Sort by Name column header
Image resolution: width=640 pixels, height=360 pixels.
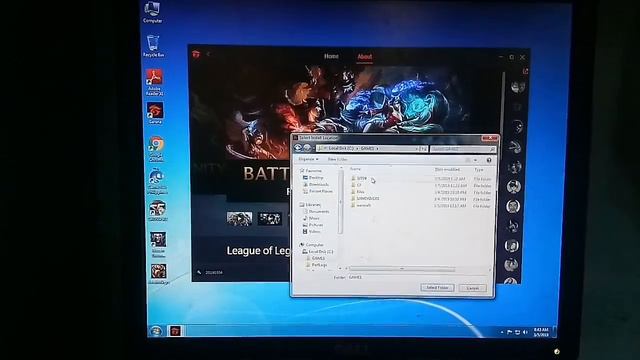356,169
